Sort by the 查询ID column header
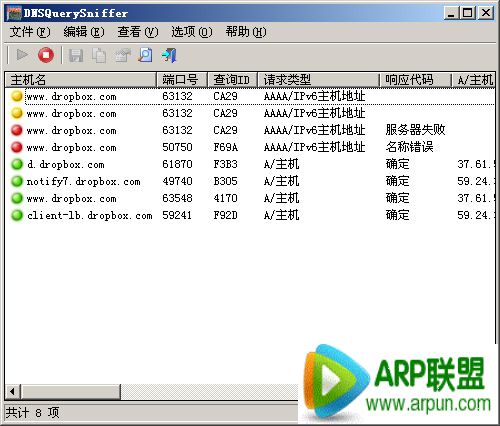The image size is (500, 426). [233, 80]
